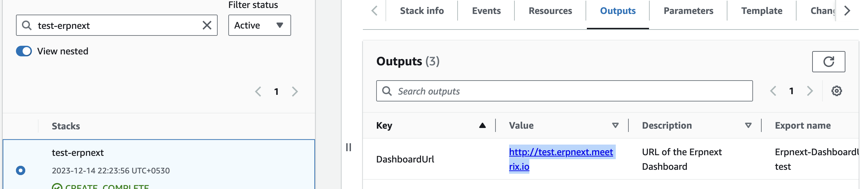Click the Search outputs field
Image resolution: width=868 pixels, height=189 pixels.
click(564, 91)
